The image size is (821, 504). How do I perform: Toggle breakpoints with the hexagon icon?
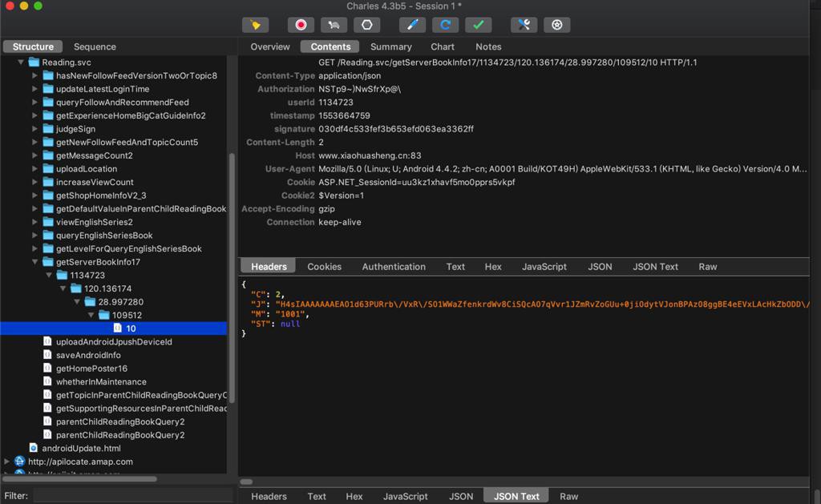pyautogui.click(x=366, y=25)
